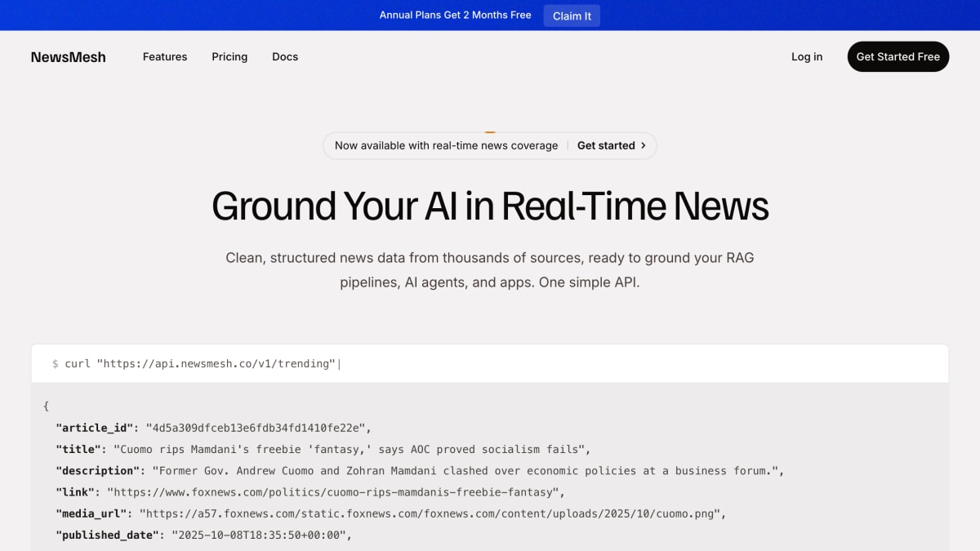Click Get Started Free button
This screenshot has height=551, width=980.
coord(898,57)
